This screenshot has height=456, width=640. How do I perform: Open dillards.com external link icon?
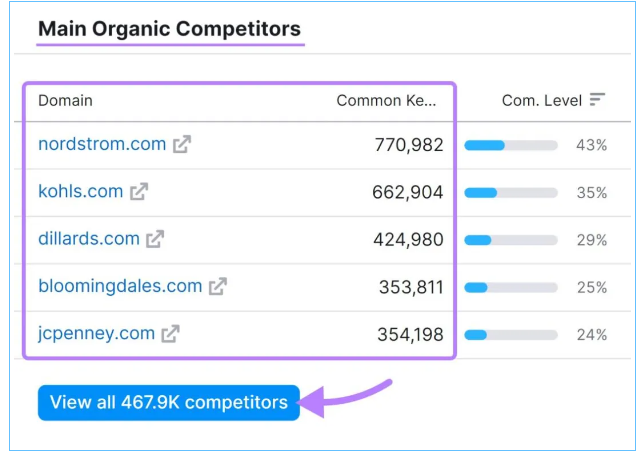click(155, 239)
